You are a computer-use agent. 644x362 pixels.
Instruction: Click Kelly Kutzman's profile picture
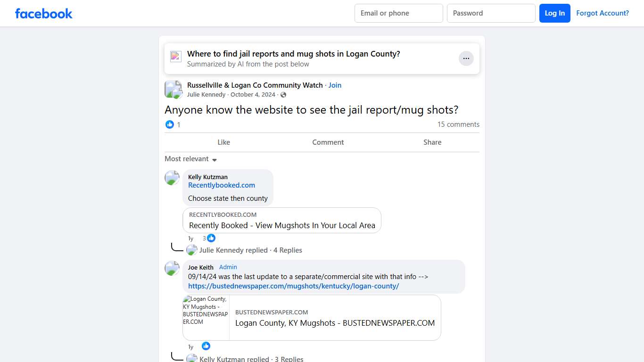coord(172,178)
